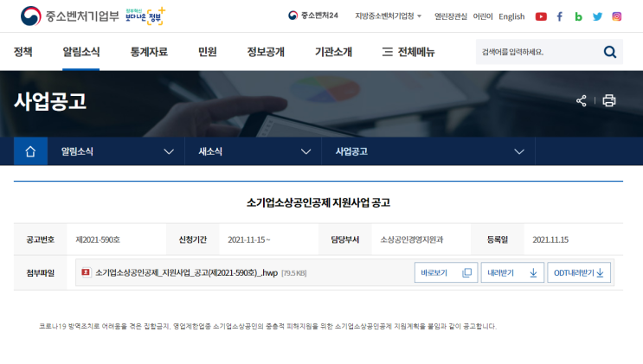Image resolution: width=643 pixels, height=364 pixels.
Task: Select the application period 2021-11-15~
Action: pos(249,239)
